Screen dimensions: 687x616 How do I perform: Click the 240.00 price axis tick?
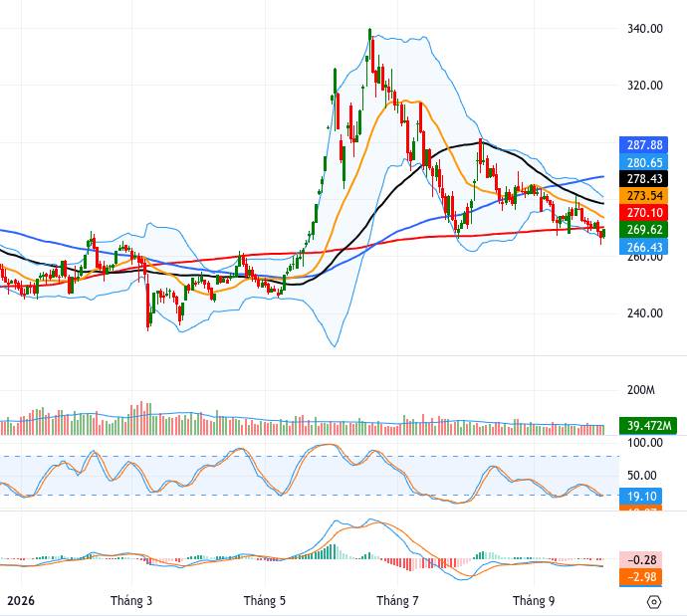point(644,313)
